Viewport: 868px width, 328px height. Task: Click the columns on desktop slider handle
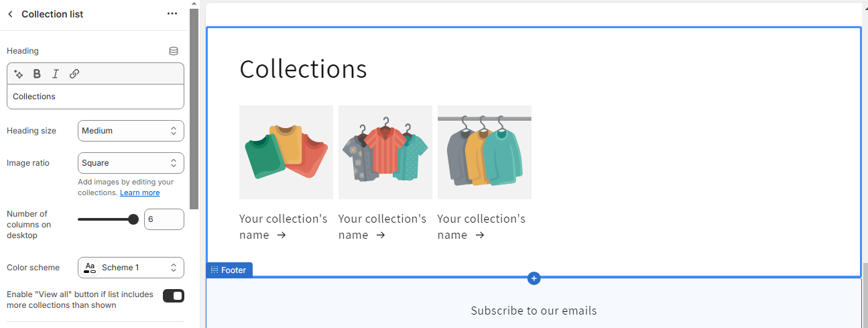pyautogui.click(x=133, y=219)
